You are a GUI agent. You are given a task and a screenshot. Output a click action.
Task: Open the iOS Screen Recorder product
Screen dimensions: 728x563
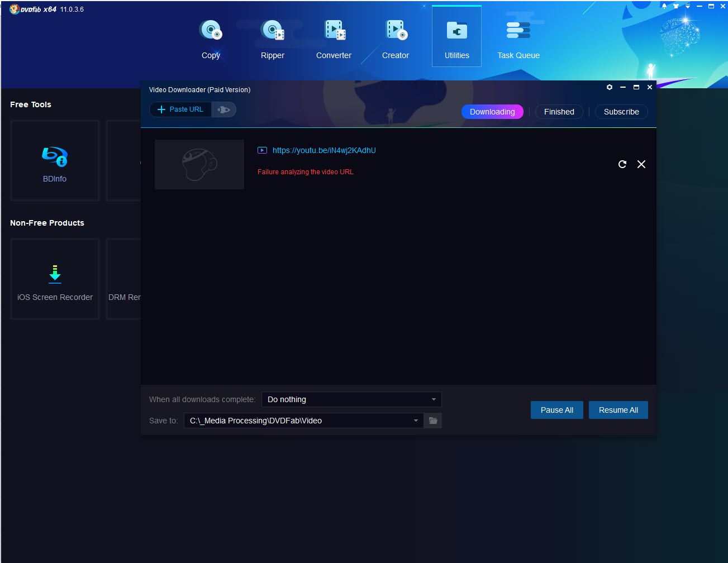pyautogui.click(x=55, y=279)
